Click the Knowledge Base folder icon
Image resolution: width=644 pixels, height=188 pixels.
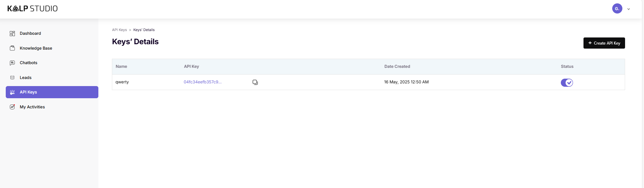tap(13, 48)
